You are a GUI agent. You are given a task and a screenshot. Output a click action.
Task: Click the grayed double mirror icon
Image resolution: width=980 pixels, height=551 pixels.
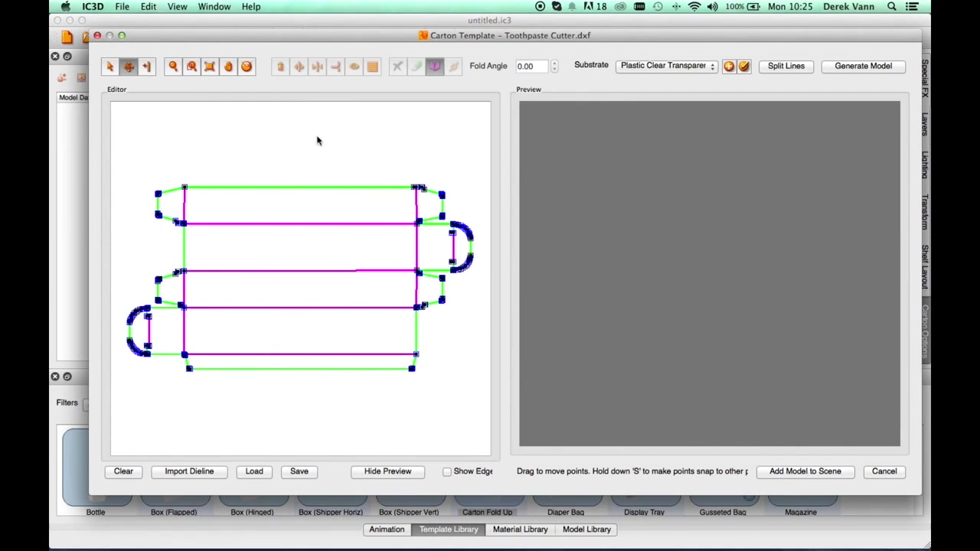click(x=317, y=67)
